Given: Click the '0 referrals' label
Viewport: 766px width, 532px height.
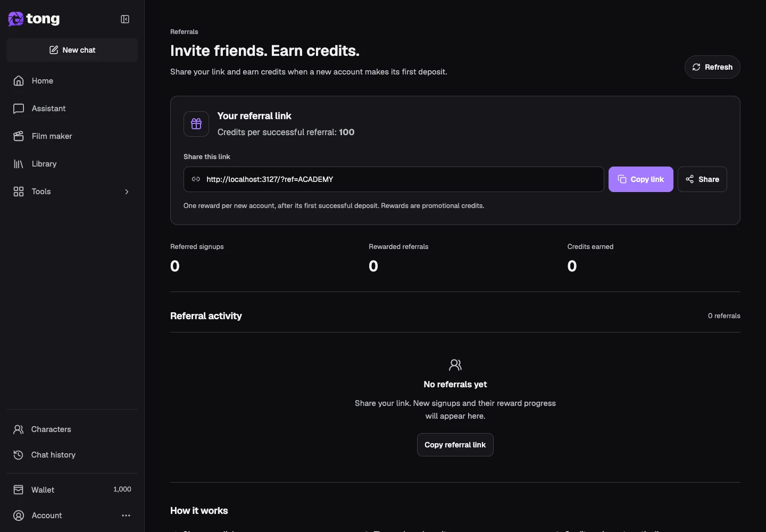Looking at the screenshot, I should tap(724, 316).
